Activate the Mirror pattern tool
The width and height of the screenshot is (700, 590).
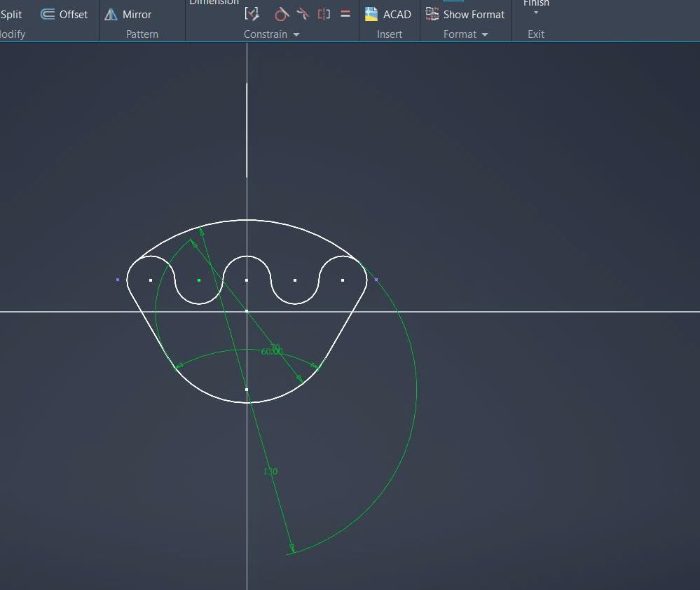pyautogui.click(x=128, y=14)
